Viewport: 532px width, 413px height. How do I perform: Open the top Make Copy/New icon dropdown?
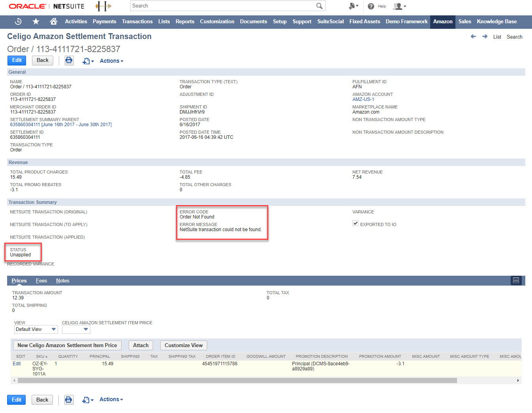click(x=88, y=61)
